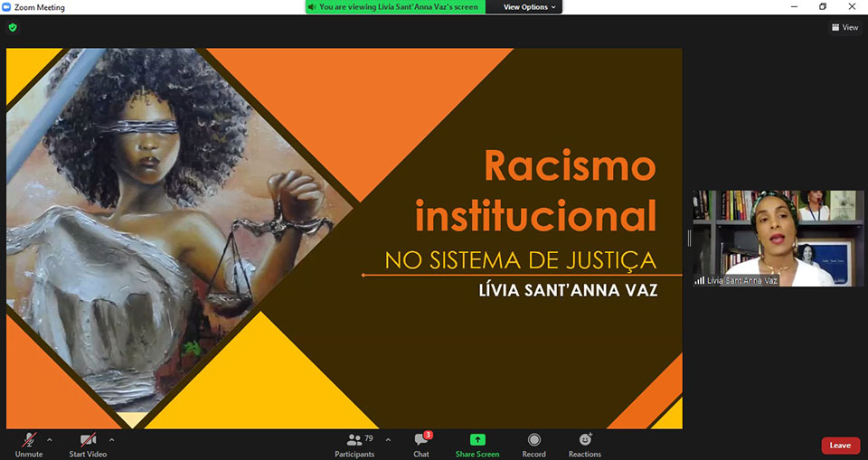Open the View Options dropdown

[529, 7]
